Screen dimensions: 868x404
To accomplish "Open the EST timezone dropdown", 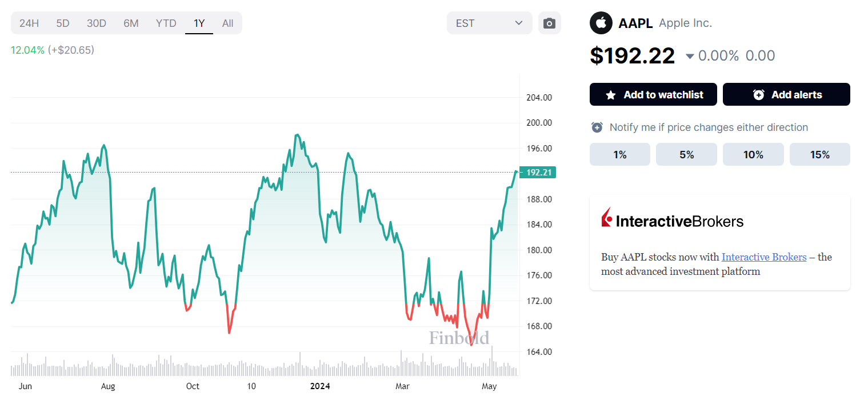I will click(x=490, y=23).
